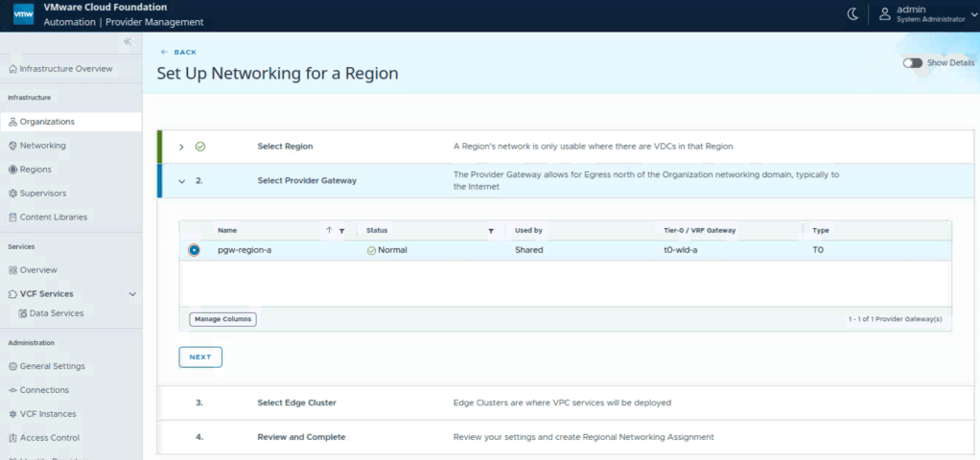Open VCF Instances sidebar link
The width and height of the screenshot is (980, 460).
(x=48, y=414)
